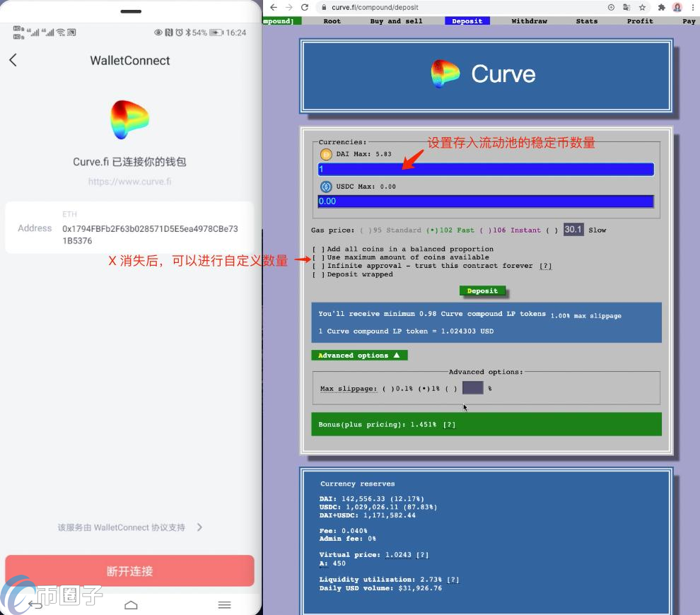This screenshot has width=700, height=615.
Task: Tap the phone home navigation button
Action: click(x=131, y=604)
